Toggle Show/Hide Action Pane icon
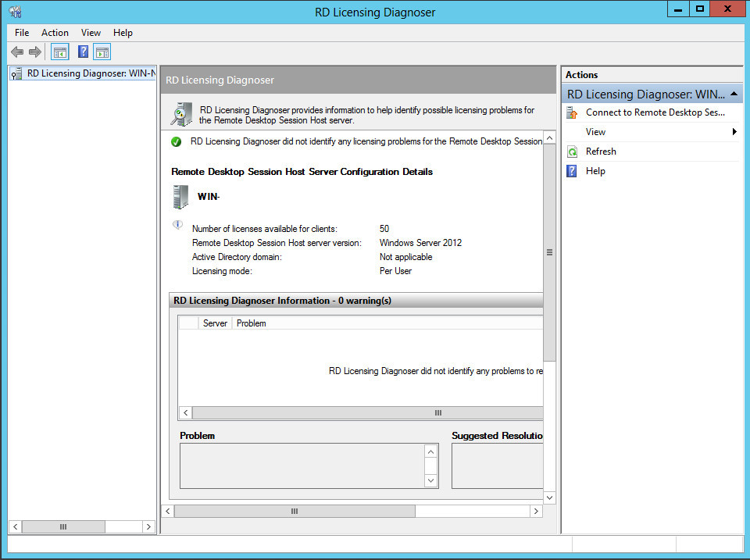This screenshot has width=750, height=560. pos(102,52)
